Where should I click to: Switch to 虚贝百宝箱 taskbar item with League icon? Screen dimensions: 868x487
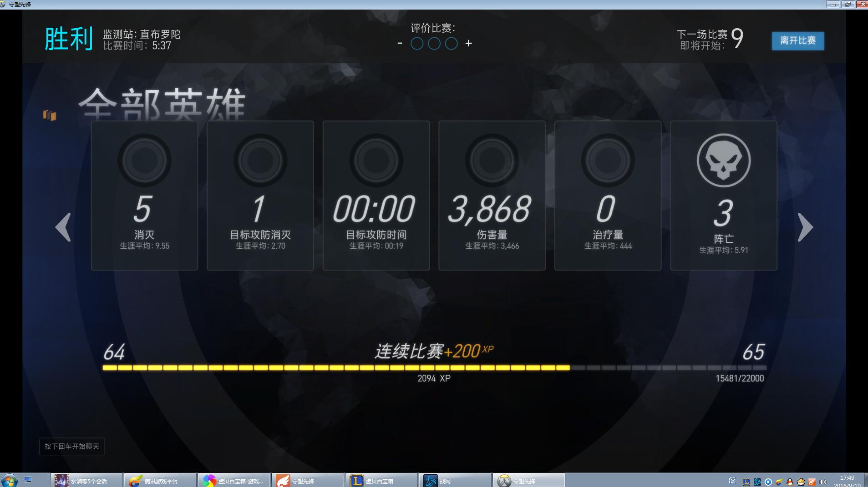click(x=381, y=481)
